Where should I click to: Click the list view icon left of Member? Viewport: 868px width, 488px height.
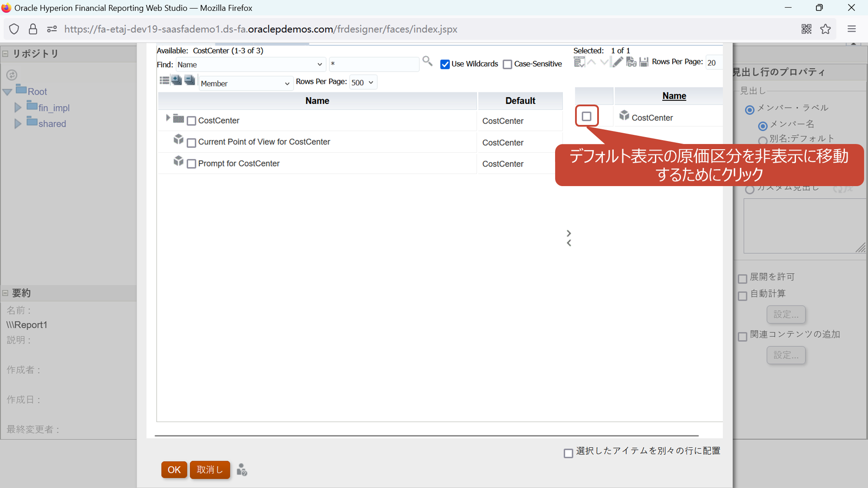pos(164,80)
